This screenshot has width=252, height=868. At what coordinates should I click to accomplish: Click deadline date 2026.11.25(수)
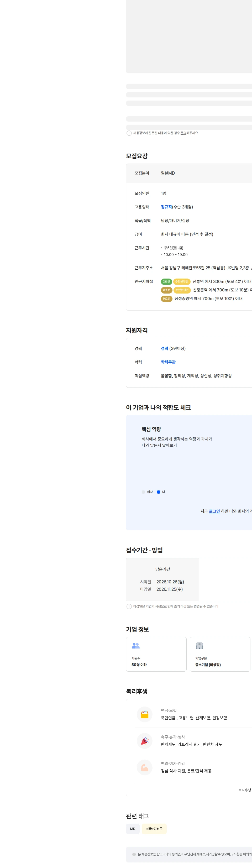[x=170, y=589]
